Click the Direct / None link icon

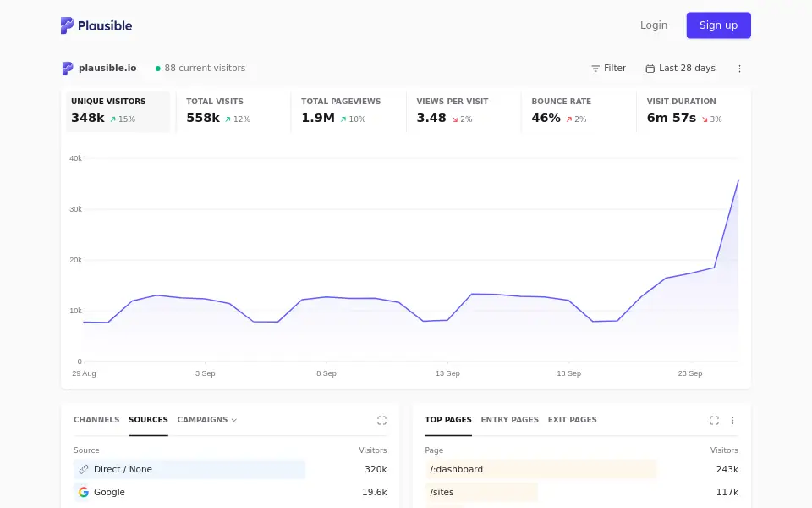[x=84, y=469]
